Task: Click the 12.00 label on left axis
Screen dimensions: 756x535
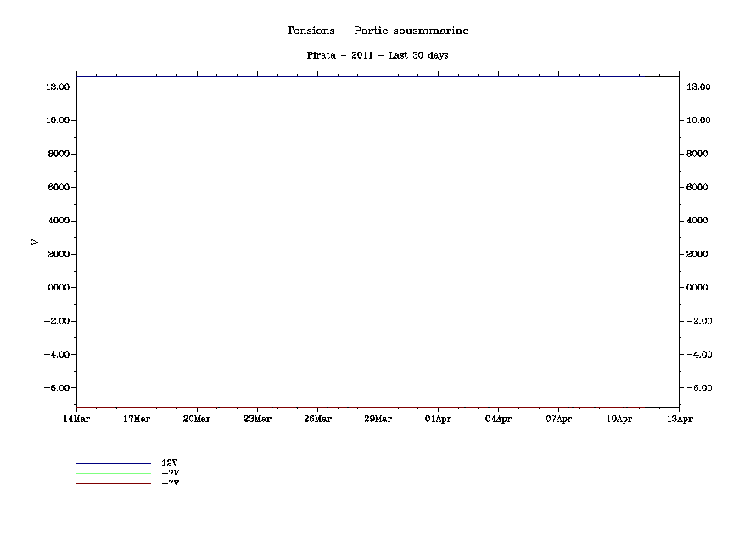Action: coord(57,87)
